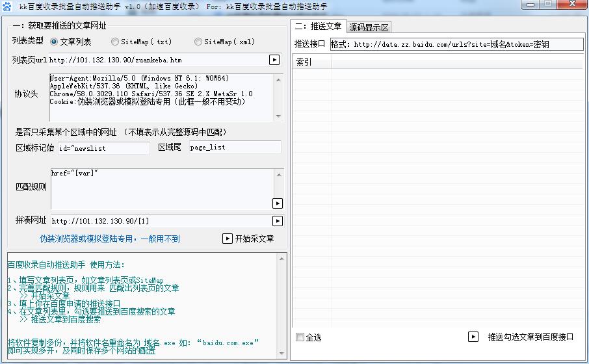This screenshot has width=589, height=364.
Task: Select the SiteMap(.xml) radio option
Action: pos(198,42)
